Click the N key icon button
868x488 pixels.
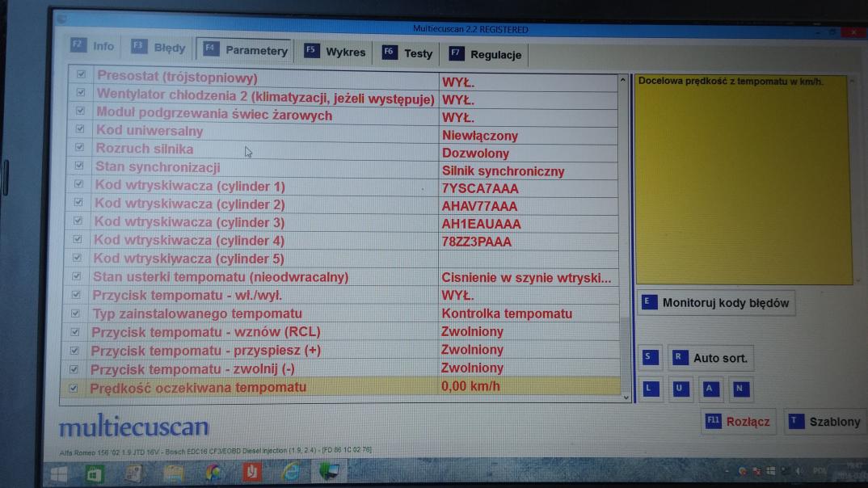(740, 389)
